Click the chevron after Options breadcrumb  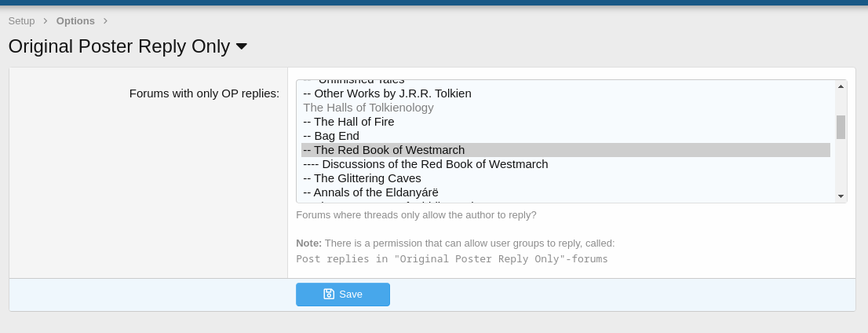106,21
